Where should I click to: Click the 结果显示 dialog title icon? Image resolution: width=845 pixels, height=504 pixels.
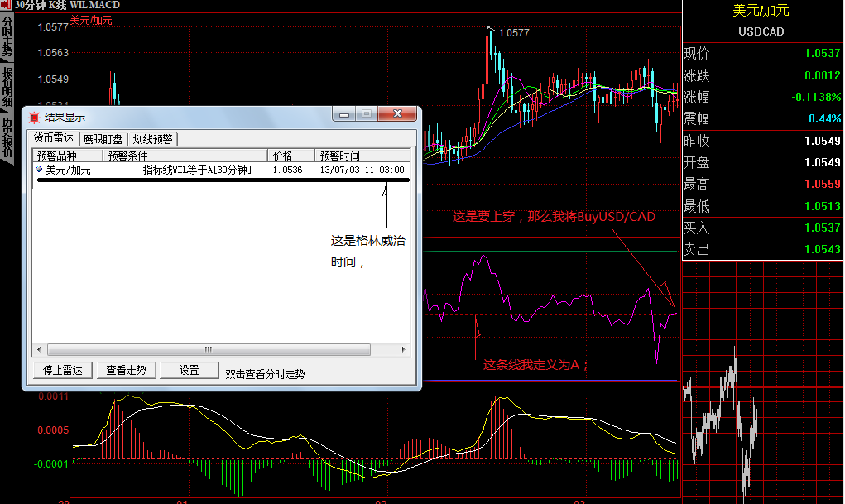[x=34, y=117]
